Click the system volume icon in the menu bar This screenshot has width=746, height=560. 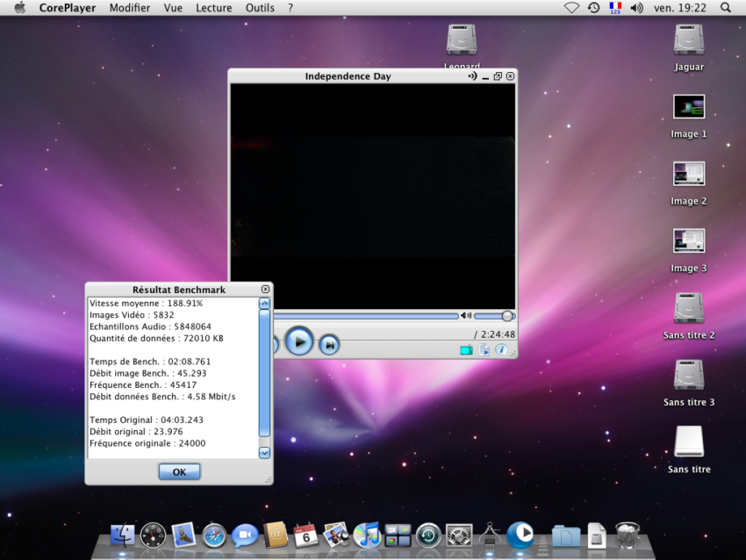636,8
